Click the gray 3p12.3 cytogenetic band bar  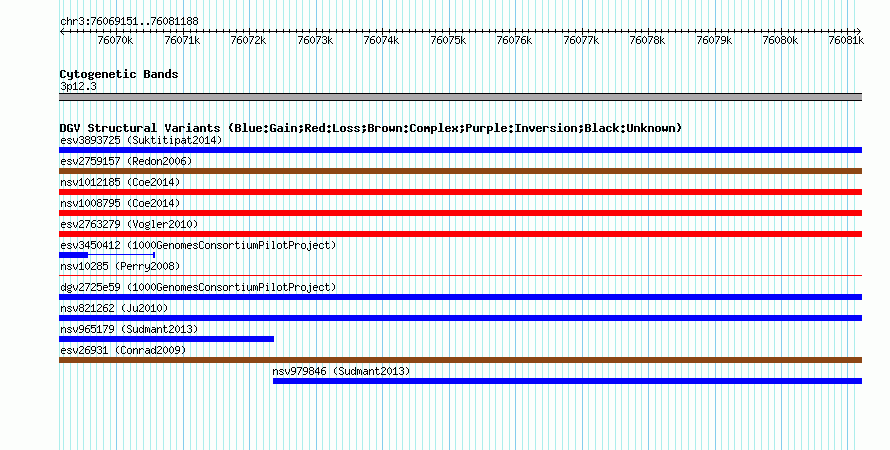click(x=460, y=97)
